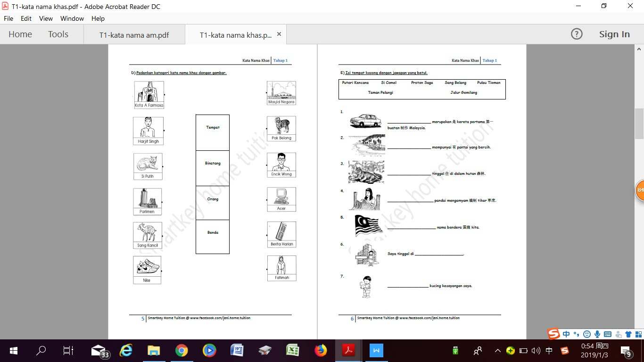Expand the Window menu
This screenshot has height=362, width=644.
(x=72, y=18)
